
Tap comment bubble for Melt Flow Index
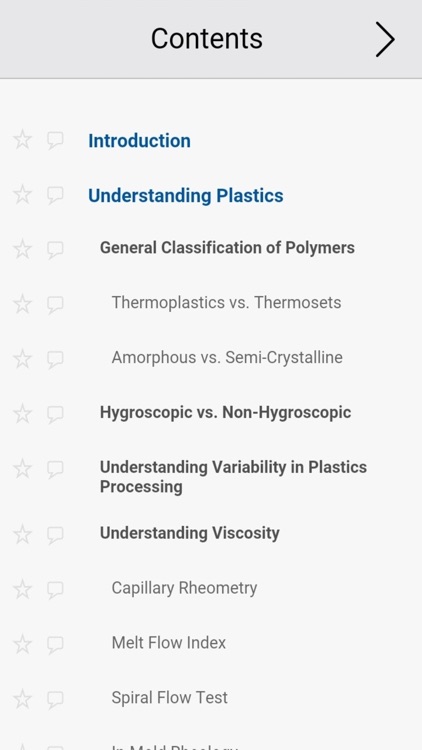coord(55,645)
